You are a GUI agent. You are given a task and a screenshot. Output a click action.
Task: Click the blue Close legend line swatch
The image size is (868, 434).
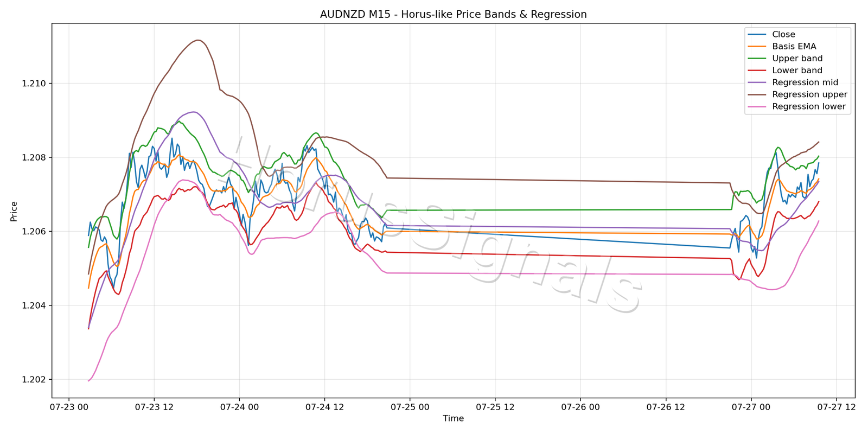point(757,35)
